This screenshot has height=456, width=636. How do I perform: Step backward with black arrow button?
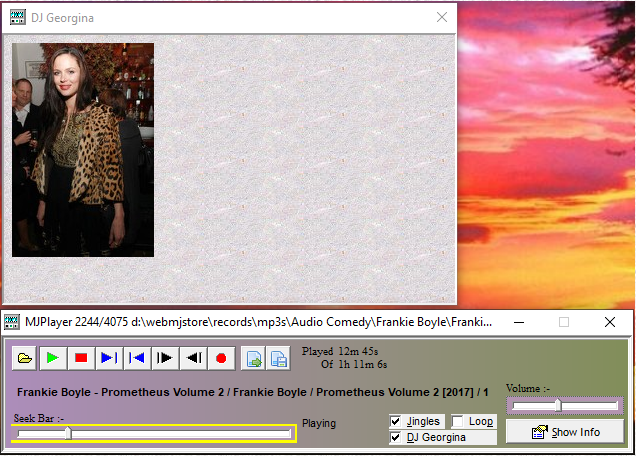193,358
